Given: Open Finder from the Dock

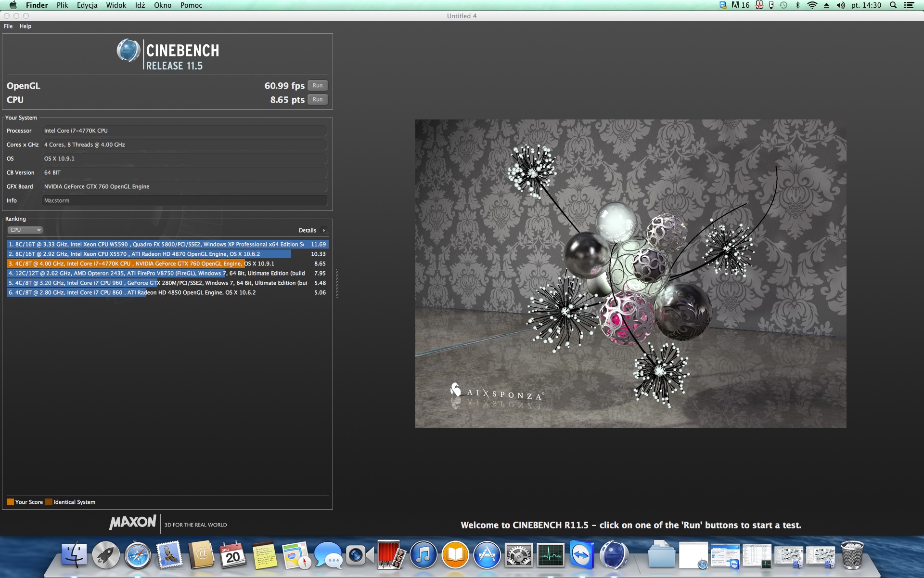Looking at the screenshot, I should tap(74, 555).
